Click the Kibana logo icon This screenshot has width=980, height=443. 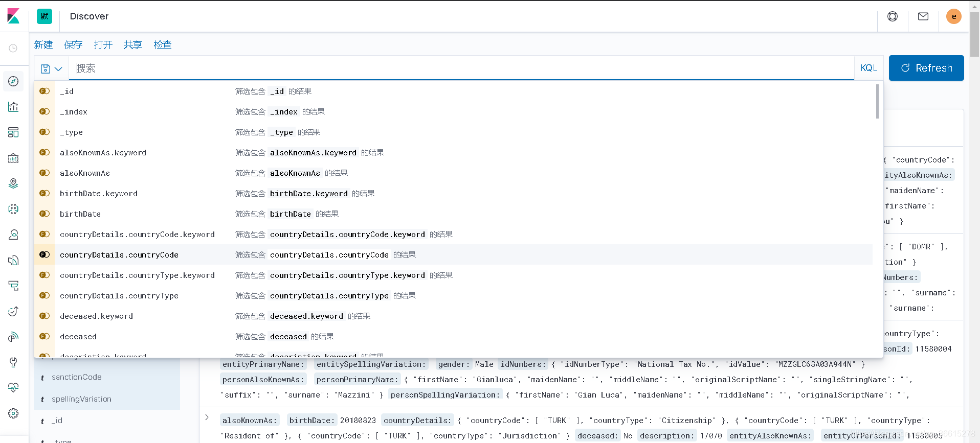point(13,16)
